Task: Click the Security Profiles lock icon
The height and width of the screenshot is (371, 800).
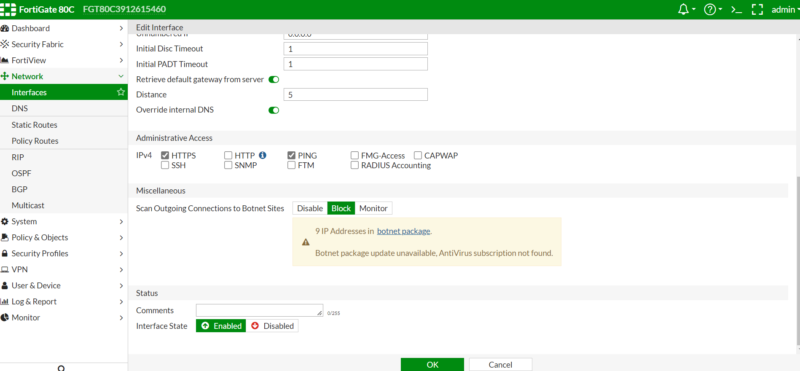Action: click(5, 254)
